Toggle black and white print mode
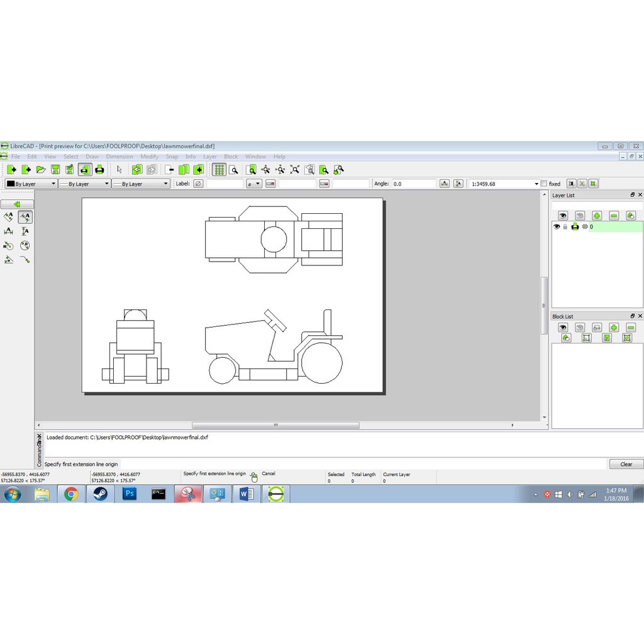Image resolution: width=644 pixels, height=644 pixels. (571, 184)
